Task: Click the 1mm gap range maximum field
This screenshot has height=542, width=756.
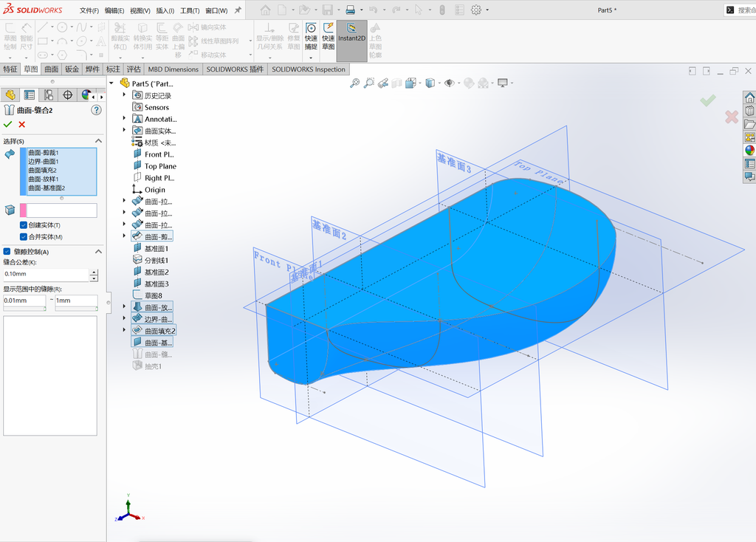Action: click(x=76, y=301)
